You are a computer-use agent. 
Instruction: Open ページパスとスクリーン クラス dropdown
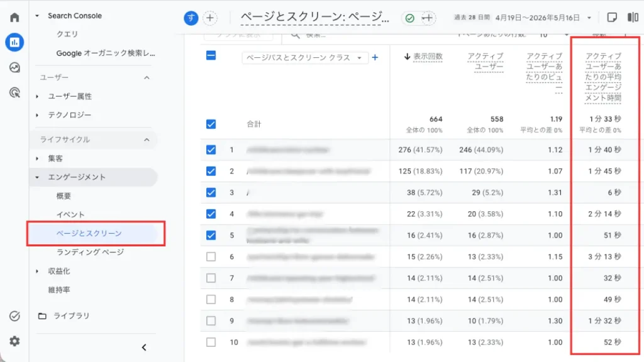point(304,58)
